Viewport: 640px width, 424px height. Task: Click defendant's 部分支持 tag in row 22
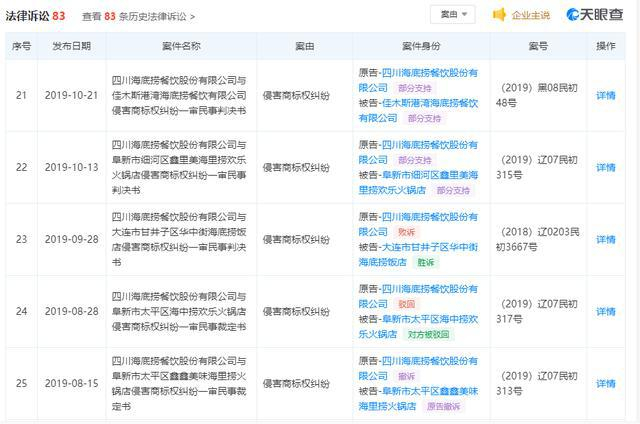(x=453, y=191)
